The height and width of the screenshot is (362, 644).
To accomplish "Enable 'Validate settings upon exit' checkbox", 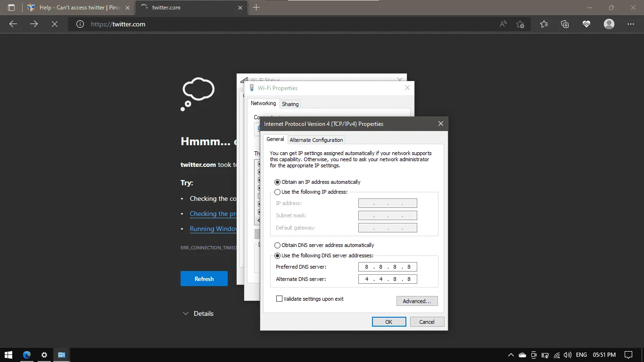I will (x=280, y=299).
